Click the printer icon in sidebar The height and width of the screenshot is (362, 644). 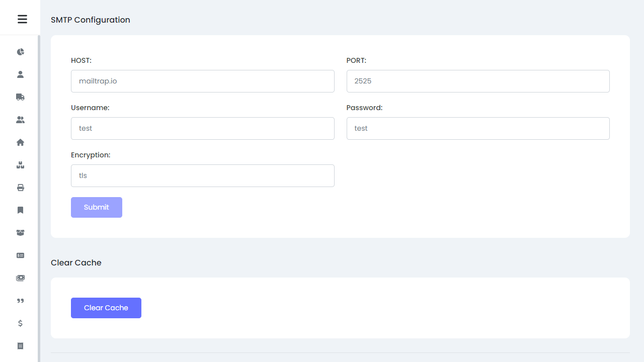pos(20,188)
